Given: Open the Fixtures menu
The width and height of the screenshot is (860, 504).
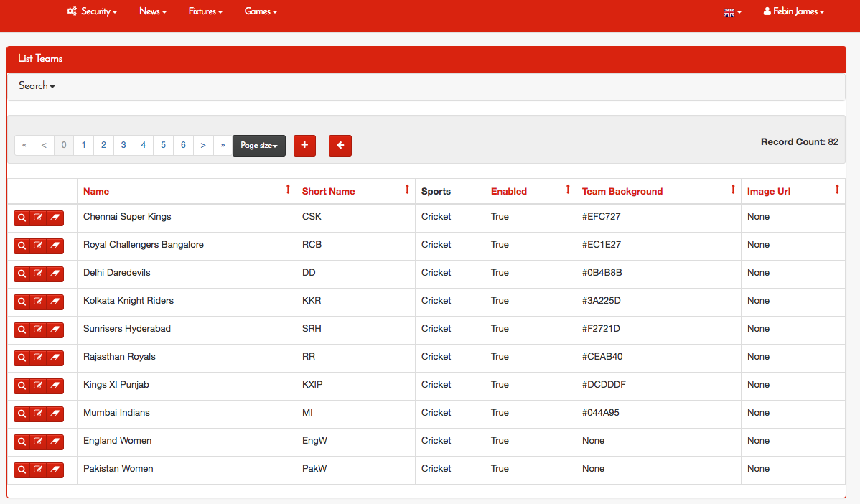Looking at the screenshot, I should click(x=205, y=11).
